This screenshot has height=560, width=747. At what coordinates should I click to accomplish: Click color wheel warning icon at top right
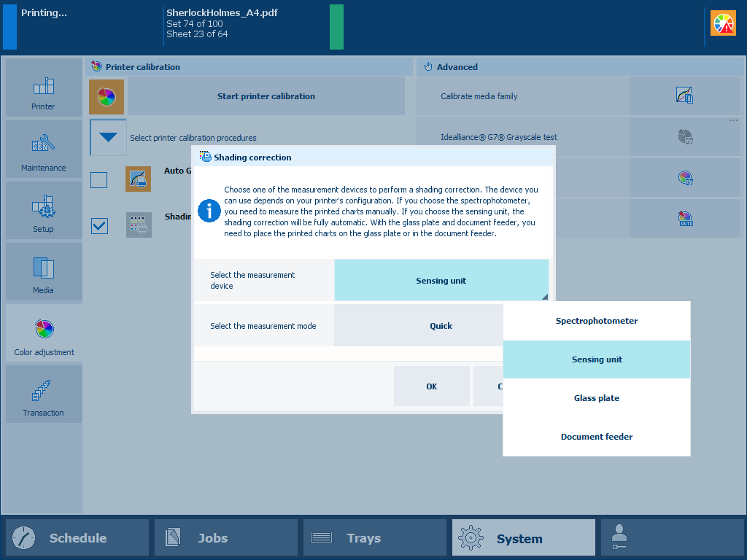click(x=723, y=24)
